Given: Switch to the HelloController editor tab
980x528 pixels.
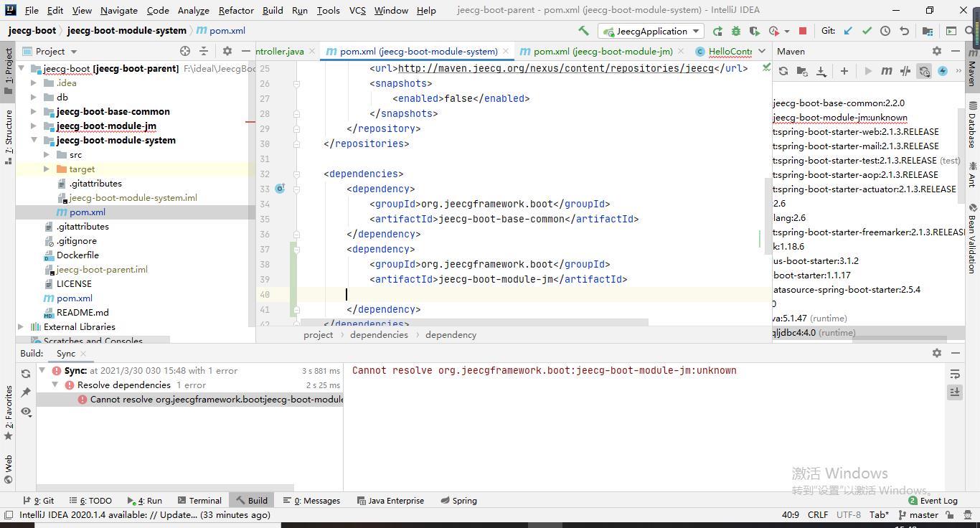Looking at the screenshot, I should (724, 51).
